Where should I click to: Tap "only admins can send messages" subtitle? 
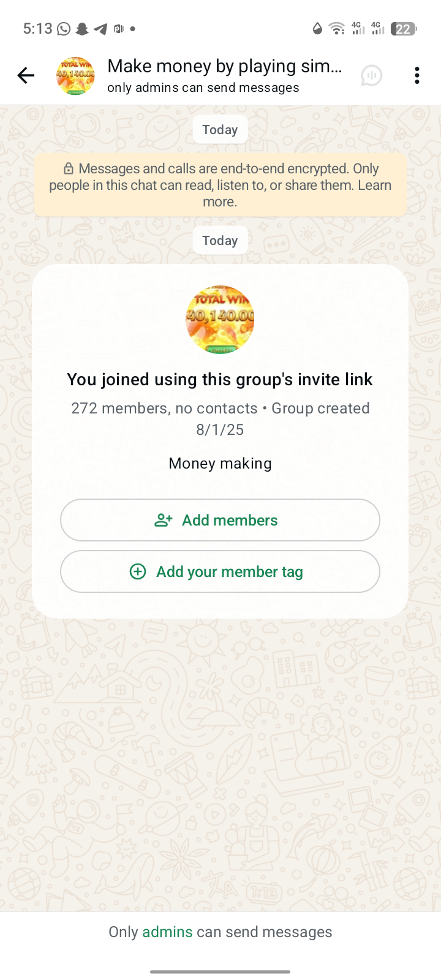tap(203, 88)
